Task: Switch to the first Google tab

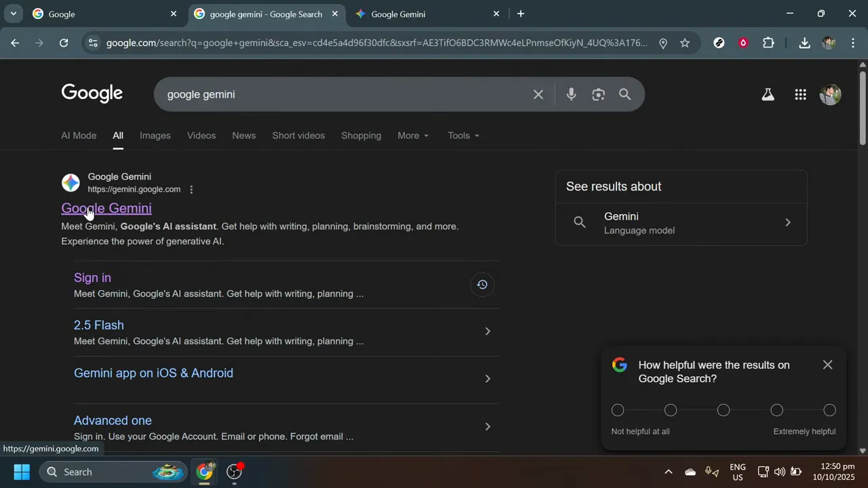Action: pyautogui.click(x=105, y=14)
